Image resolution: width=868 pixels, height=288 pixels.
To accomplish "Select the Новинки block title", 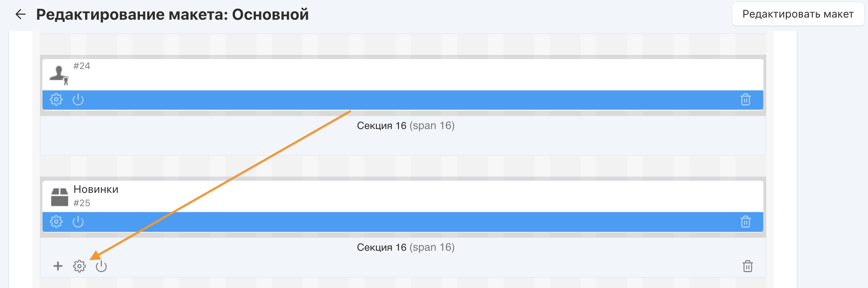I will 96,189.
